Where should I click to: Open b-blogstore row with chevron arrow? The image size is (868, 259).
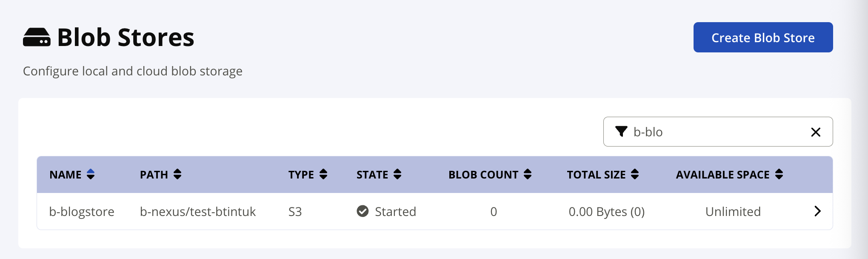[817, 211]
